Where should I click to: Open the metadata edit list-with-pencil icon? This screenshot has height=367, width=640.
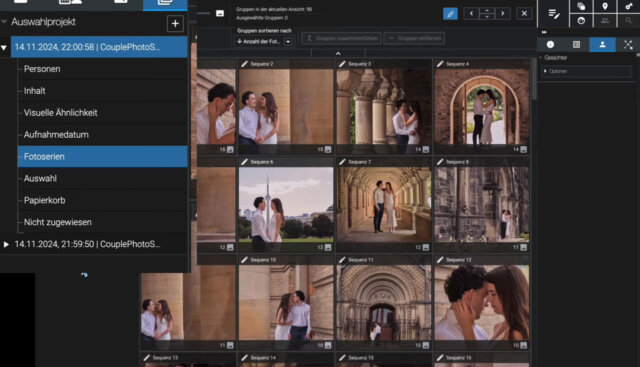click(553, 14)
